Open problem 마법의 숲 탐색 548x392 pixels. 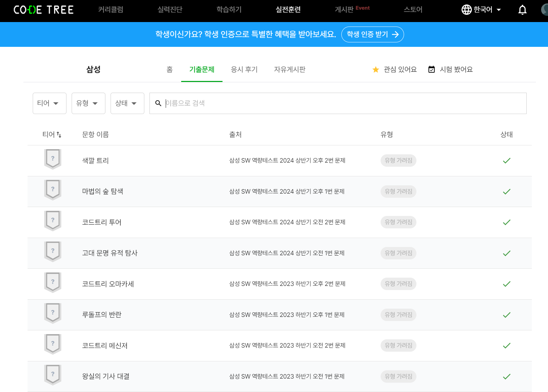pos(103,191)
